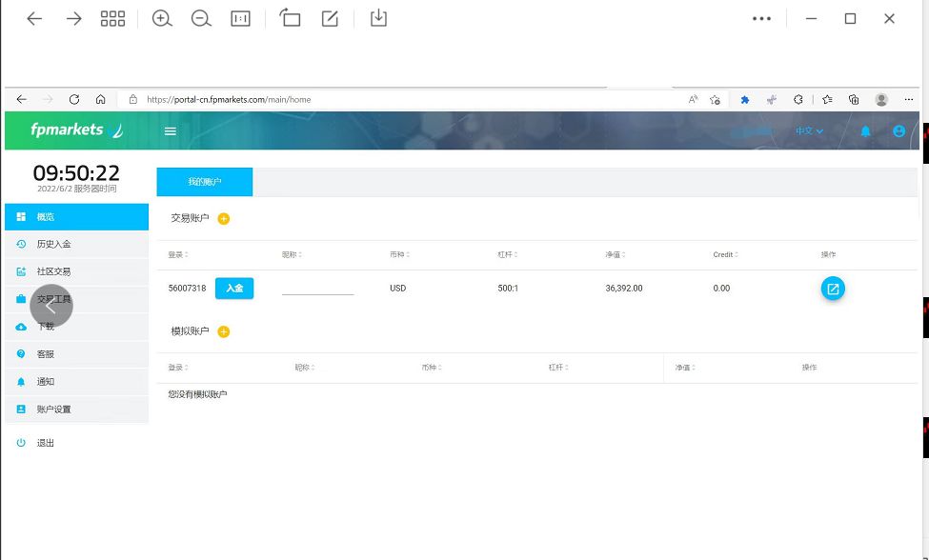Click the zoom in icon in viewer toolbar
This screenshot has width=929, height=560.
(162, 19)
